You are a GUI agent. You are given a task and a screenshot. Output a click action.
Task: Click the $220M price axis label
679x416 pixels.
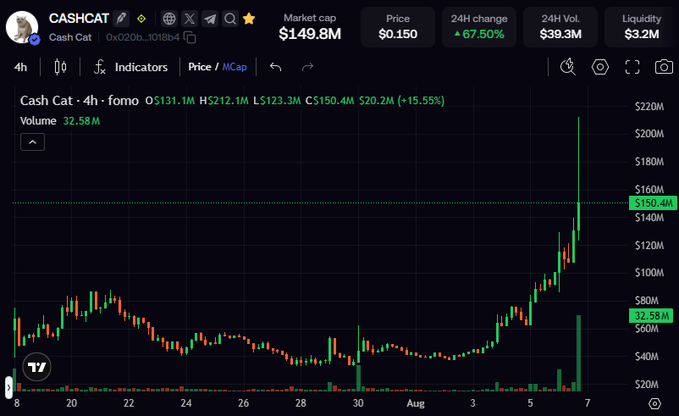point(649,106)
